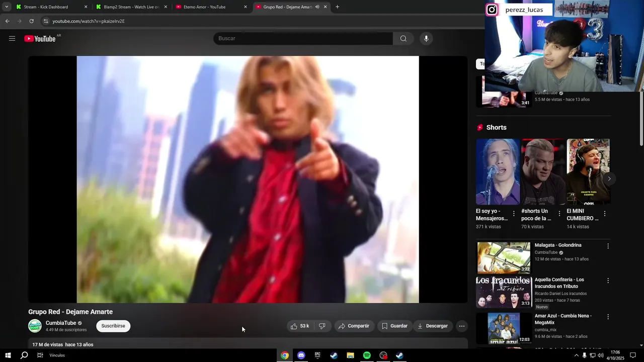
Task: Open El MINI CUMBIERO short thumbnail
Action: (588, 171)
